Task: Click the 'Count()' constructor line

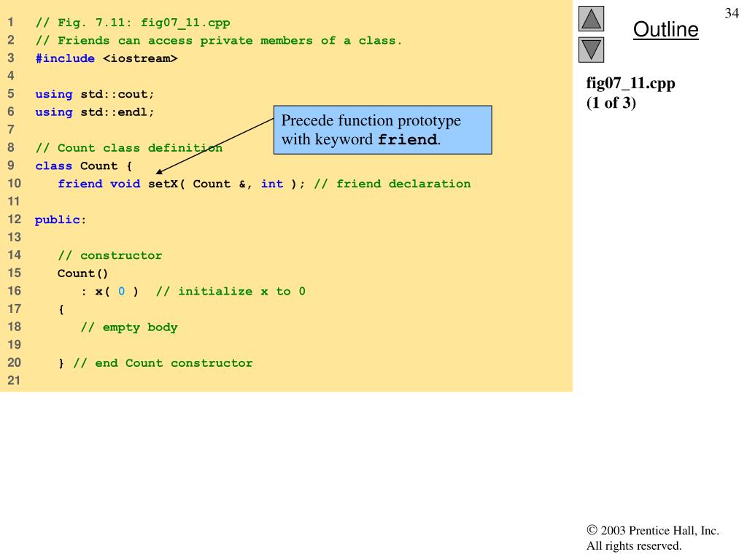Action: [83, 273]
